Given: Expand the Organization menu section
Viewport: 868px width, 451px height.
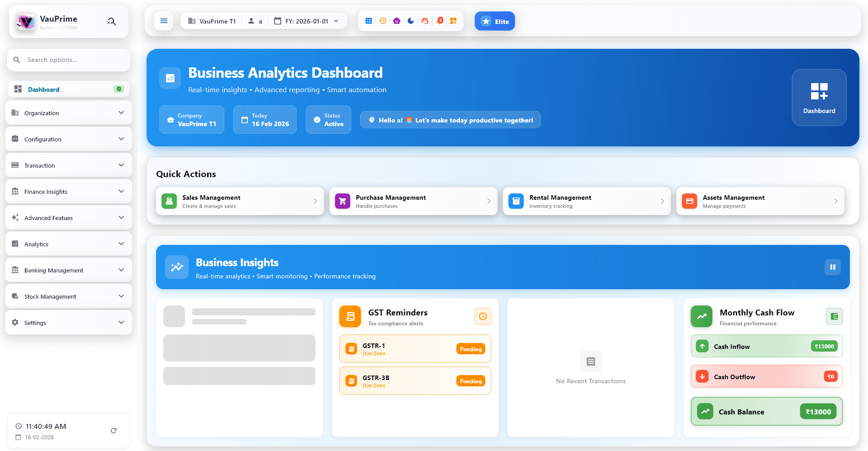Looking at the screenshot, I should click(69, 113).
